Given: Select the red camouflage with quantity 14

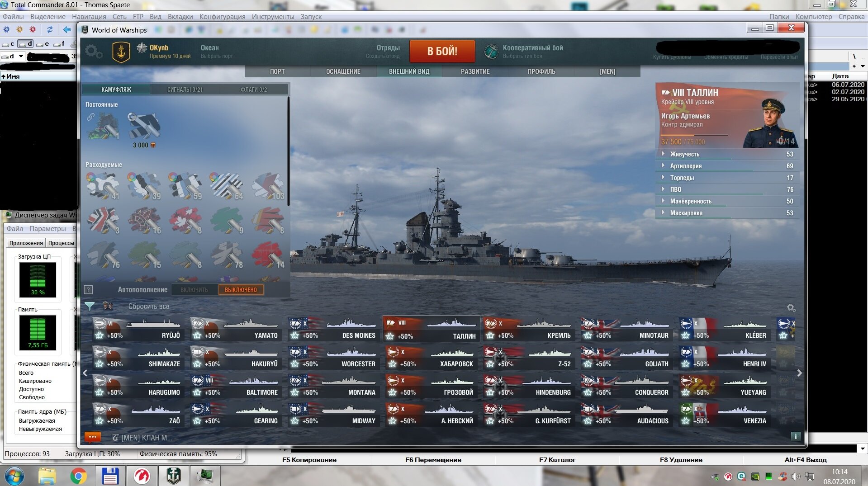Looking at the screenshot, I should click(268, 255).
